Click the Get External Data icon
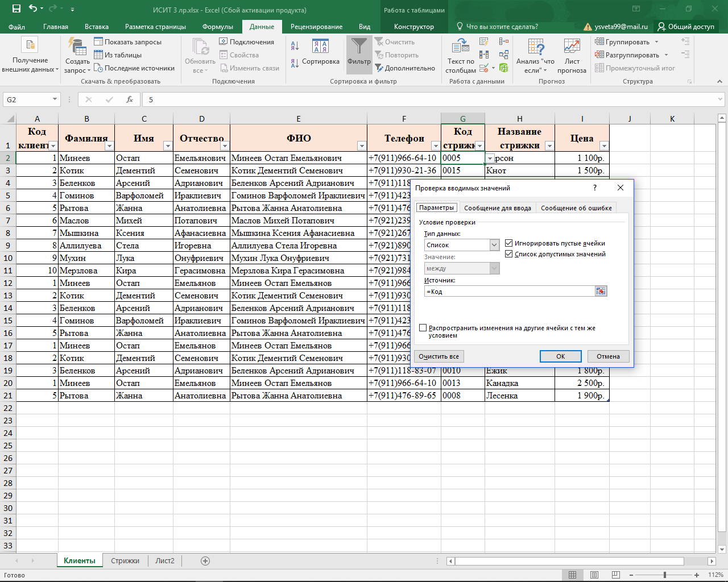 [30, 45]
